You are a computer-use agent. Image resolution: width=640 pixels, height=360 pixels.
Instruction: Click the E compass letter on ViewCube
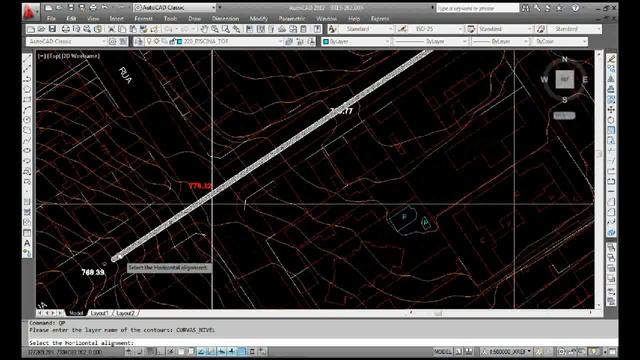[x=585, y=80]
